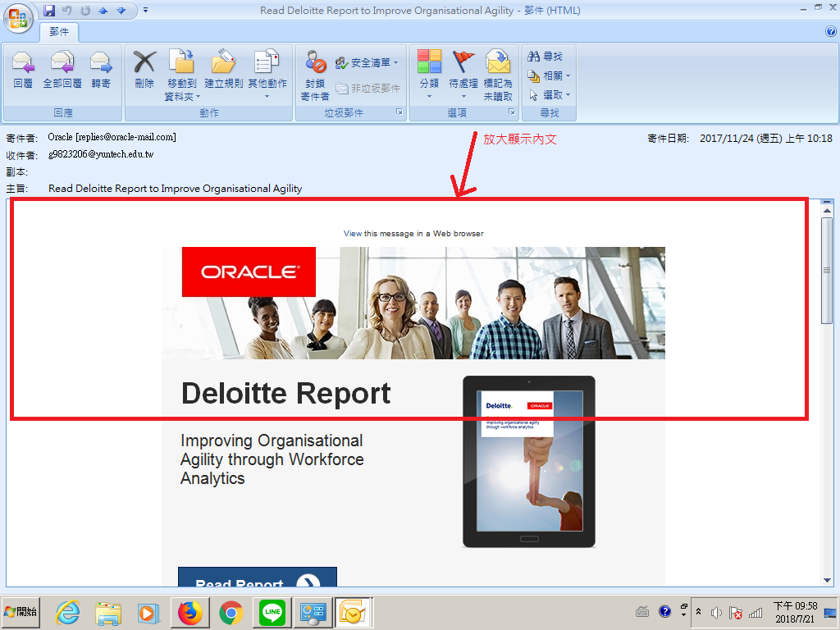Screen dimensions: 840x630
Task: Click the 全部回覆 (Reply All) button
Action: [x=62, y=71]
